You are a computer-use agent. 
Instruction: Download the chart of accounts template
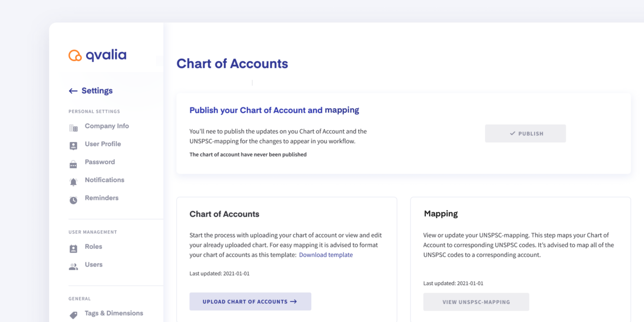326,255
